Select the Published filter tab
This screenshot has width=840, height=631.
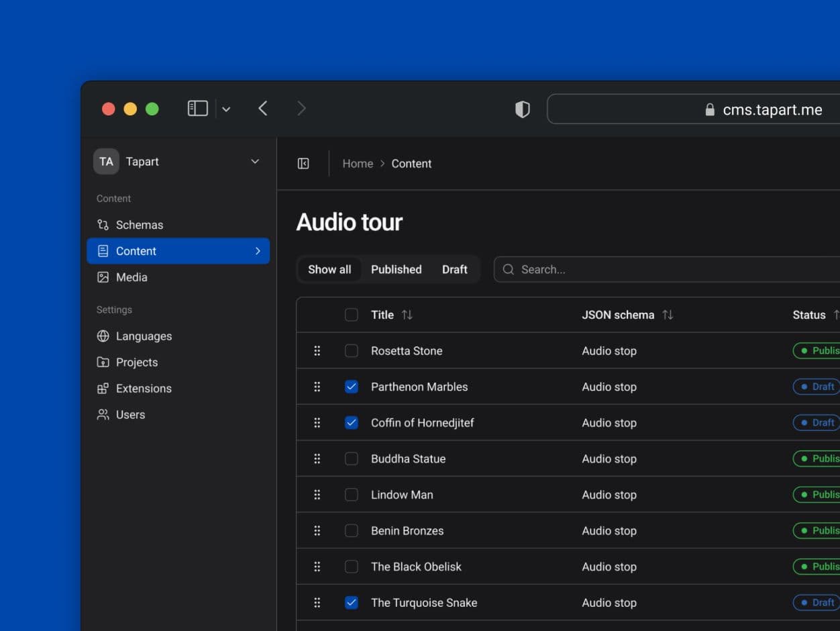pyautogui.click(x=397, y=269)
